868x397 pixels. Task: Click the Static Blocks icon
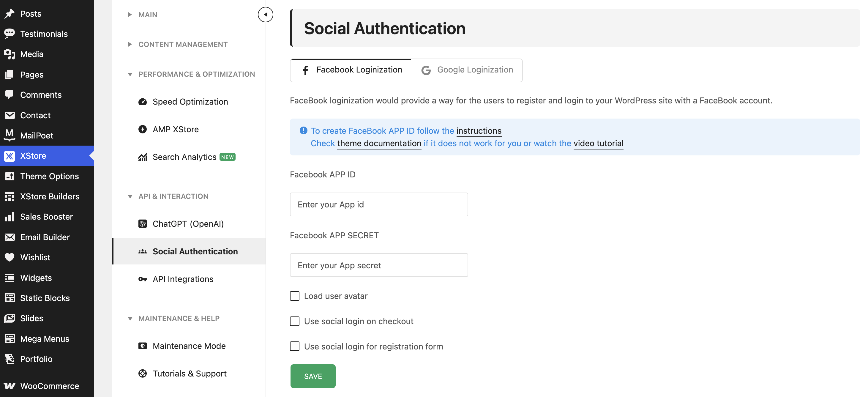pyautogui.click(x=10, y=298)
